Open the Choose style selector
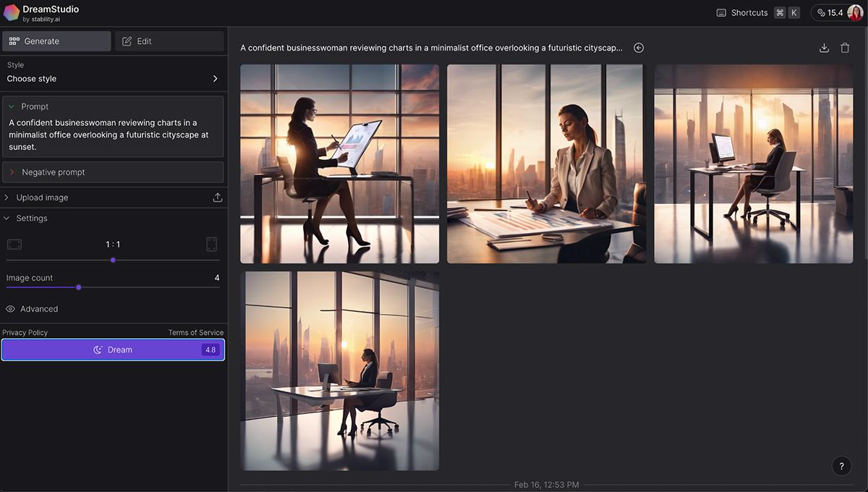Viewport: 868px width, 492px height. point(113,78)
